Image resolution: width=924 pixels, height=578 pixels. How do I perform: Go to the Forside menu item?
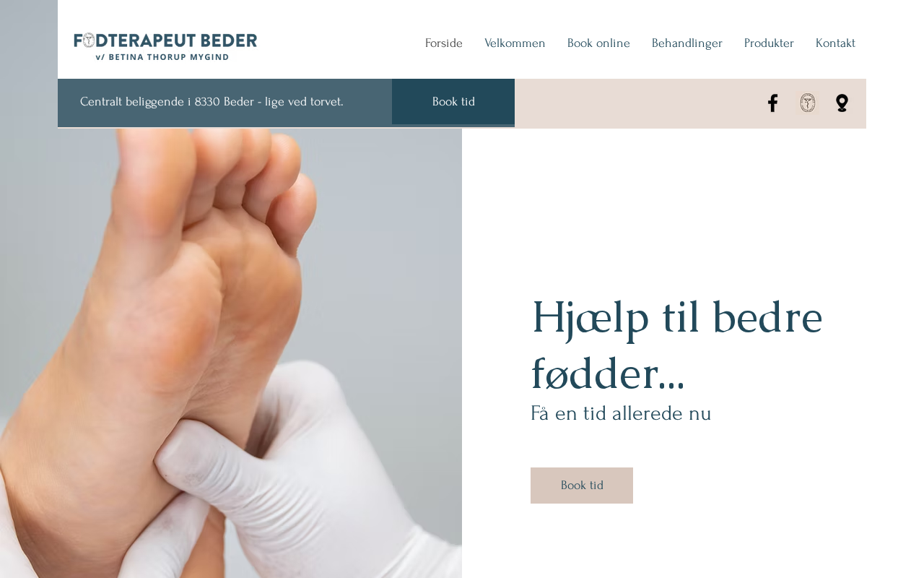(444, 43)
